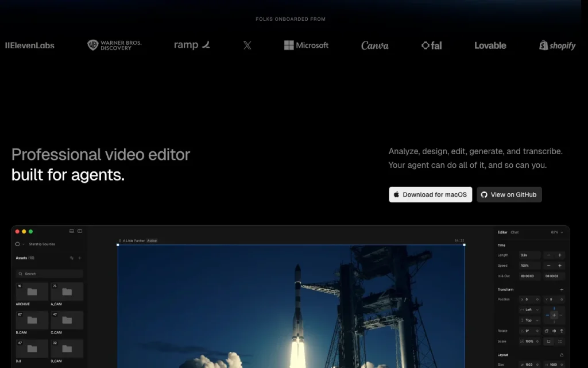This screenshot has width=588, height=368.
Task: Add a new asset with the plus icon
Action: (79, 258)
